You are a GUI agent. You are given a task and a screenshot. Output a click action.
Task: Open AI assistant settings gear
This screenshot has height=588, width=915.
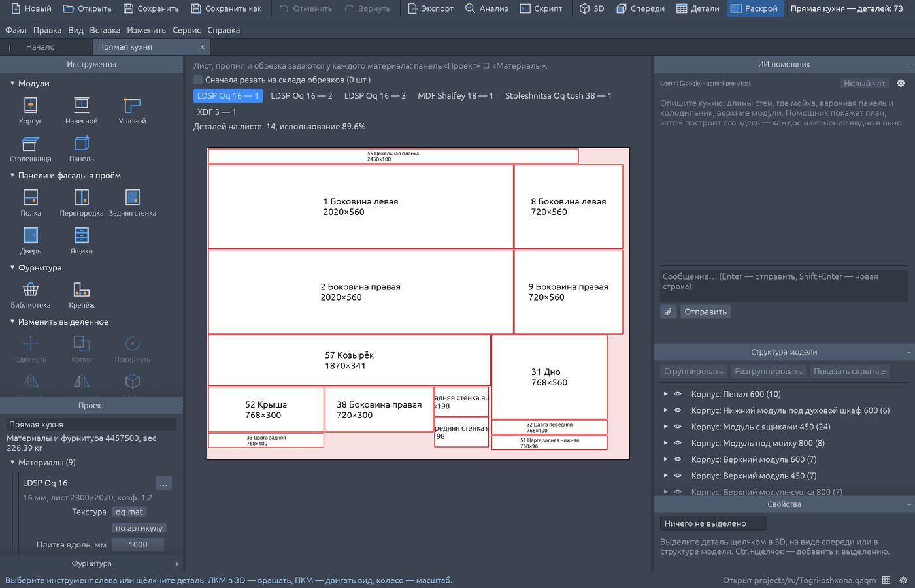901,84
